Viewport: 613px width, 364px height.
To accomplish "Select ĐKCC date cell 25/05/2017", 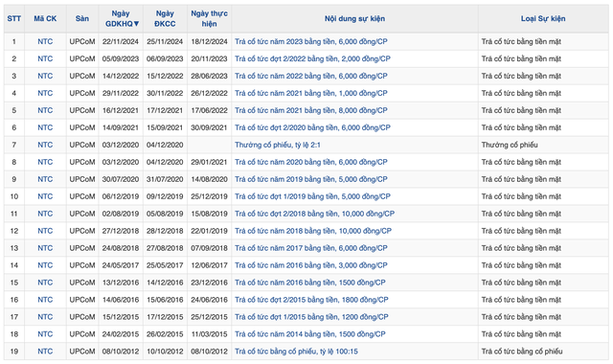I will click(x=165, y=265).
